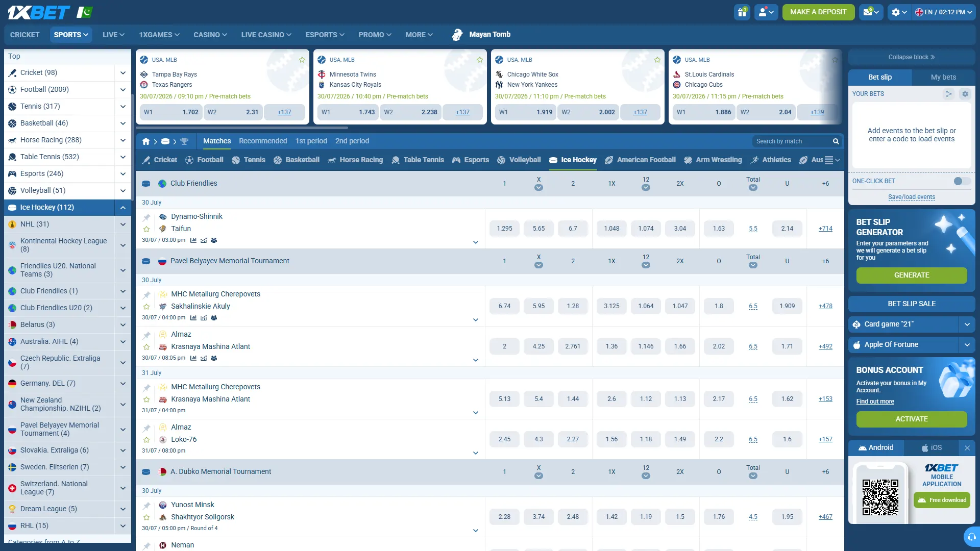Open the settings gear menu in header
This screenshot has height=551, width=980.
pyautogui.click(x=899, y=12)
